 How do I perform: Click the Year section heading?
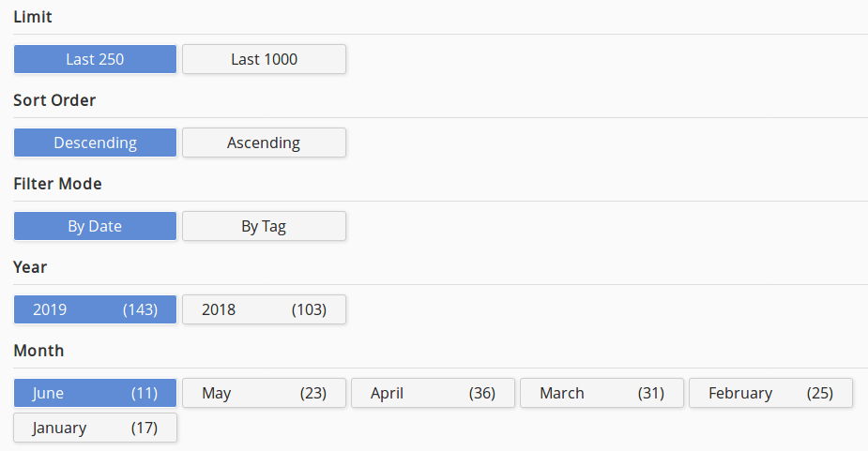tap(30, 267)
